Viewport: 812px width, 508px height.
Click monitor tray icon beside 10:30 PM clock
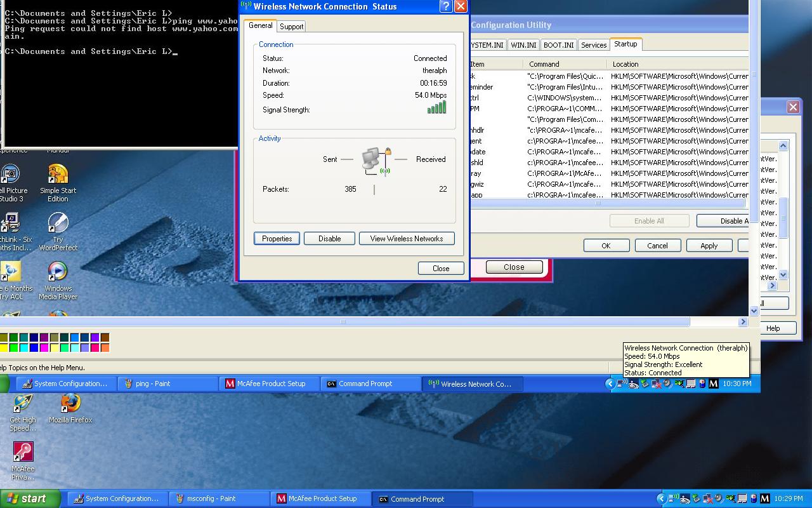(691, 384)
